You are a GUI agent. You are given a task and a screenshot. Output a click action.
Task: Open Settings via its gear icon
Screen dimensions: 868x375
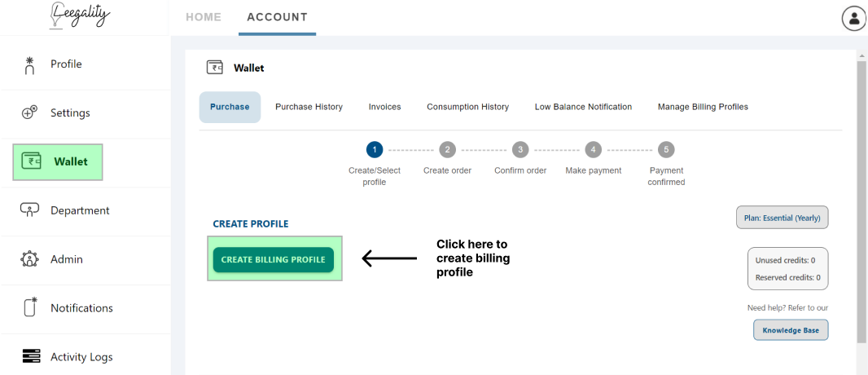pyautogui.click(x=30, y=113)
